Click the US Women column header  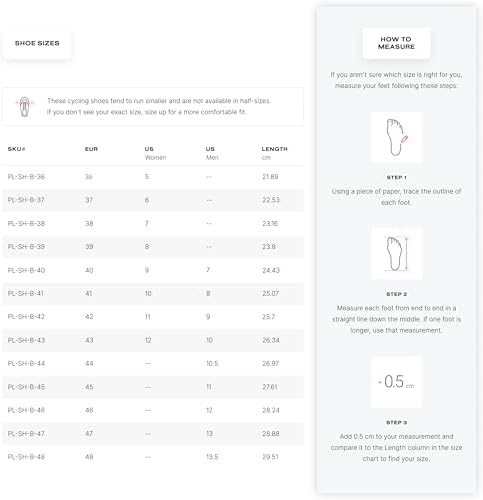(155, 153)
